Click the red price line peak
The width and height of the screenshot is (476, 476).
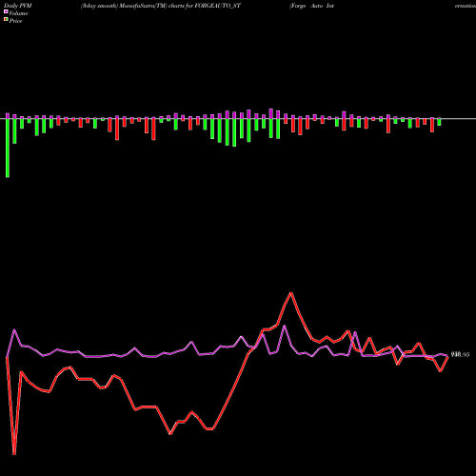291,293
